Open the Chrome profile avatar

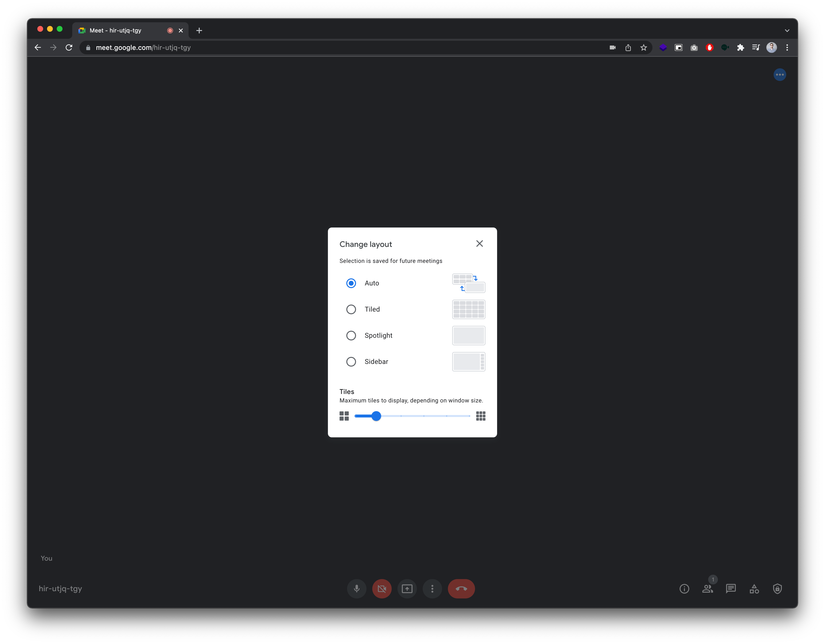(771, 47)
